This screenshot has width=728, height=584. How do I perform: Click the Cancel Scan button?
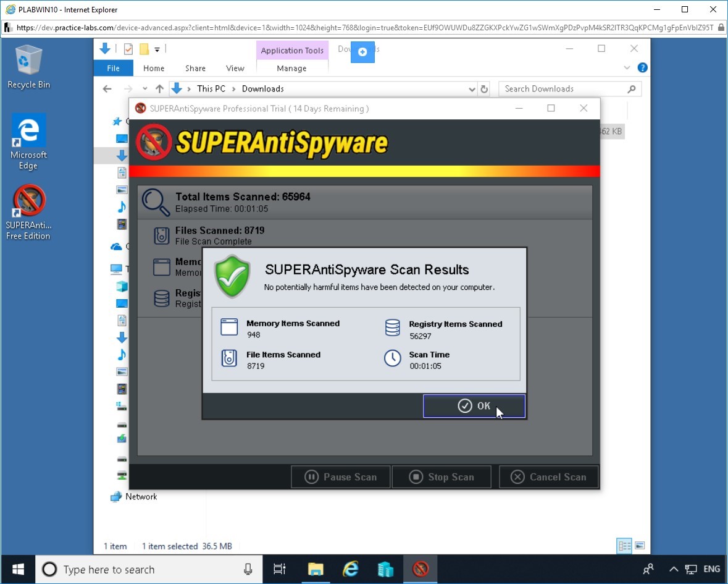coord(548,477)
